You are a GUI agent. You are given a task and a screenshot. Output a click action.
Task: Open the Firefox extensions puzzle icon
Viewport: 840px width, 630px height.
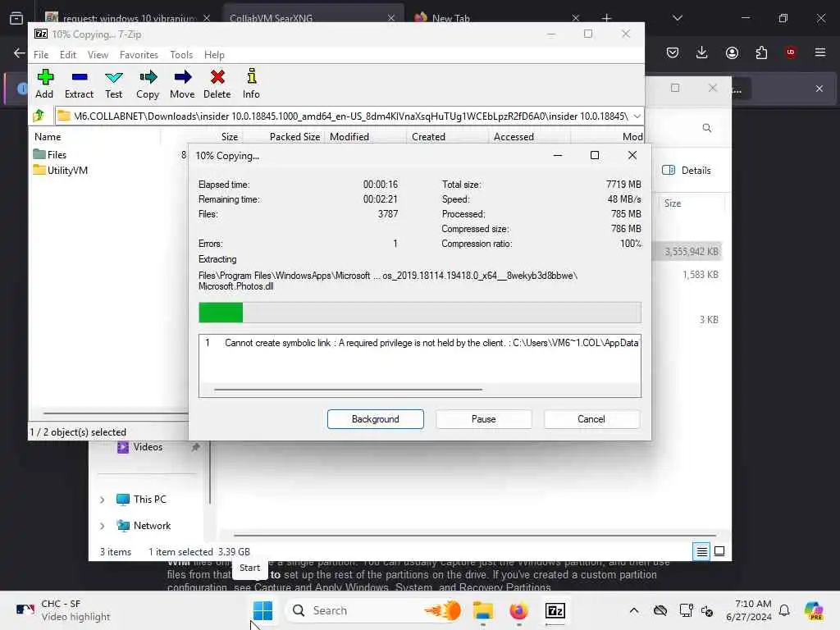761,52
